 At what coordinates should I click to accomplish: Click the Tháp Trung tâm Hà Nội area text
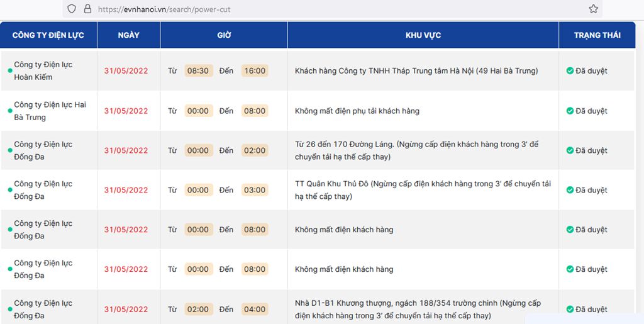[416, 71]
